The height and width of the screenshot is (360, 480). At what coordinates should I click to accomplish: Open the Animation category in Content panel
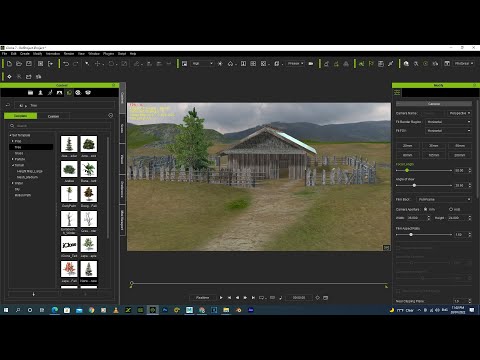click(50, 93)
